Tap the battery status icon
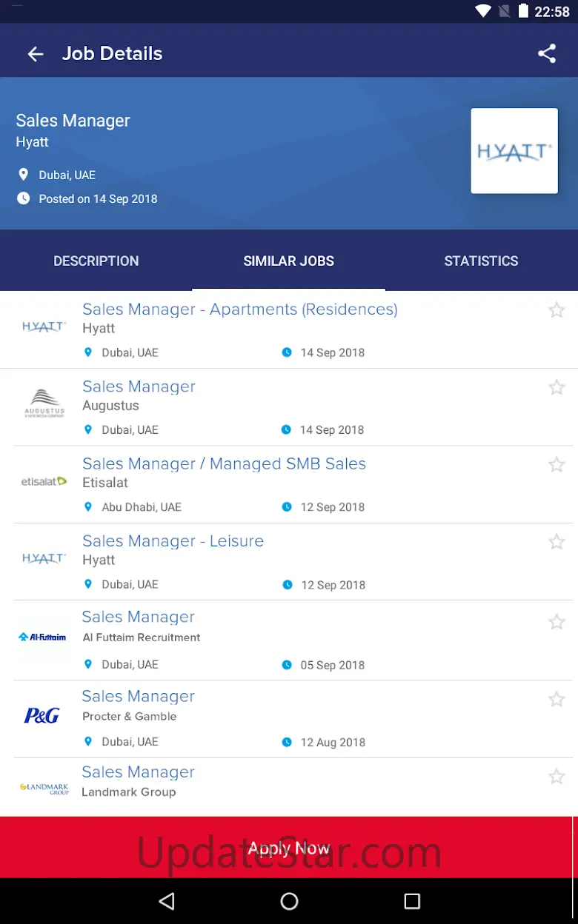This screenshot has width=578, height=924. pyautogui.click(x=524, y=11)
